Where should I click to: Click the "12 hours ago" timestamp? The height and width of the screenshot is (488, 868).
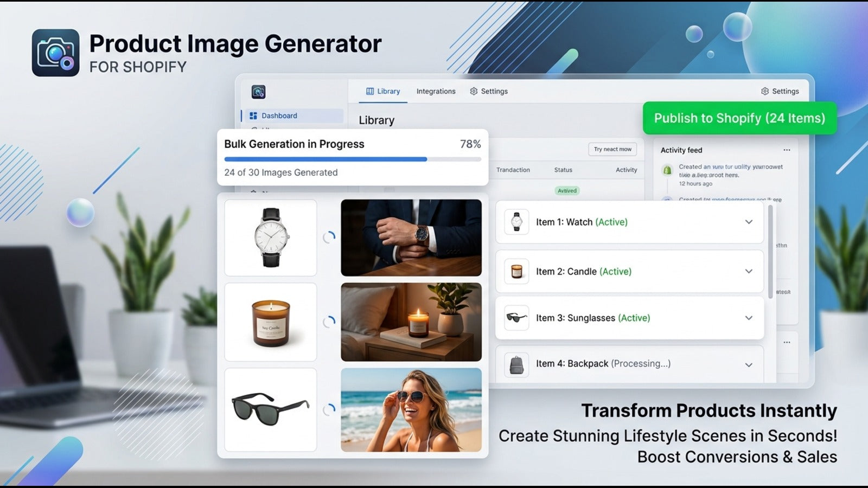tap(695, 184)
